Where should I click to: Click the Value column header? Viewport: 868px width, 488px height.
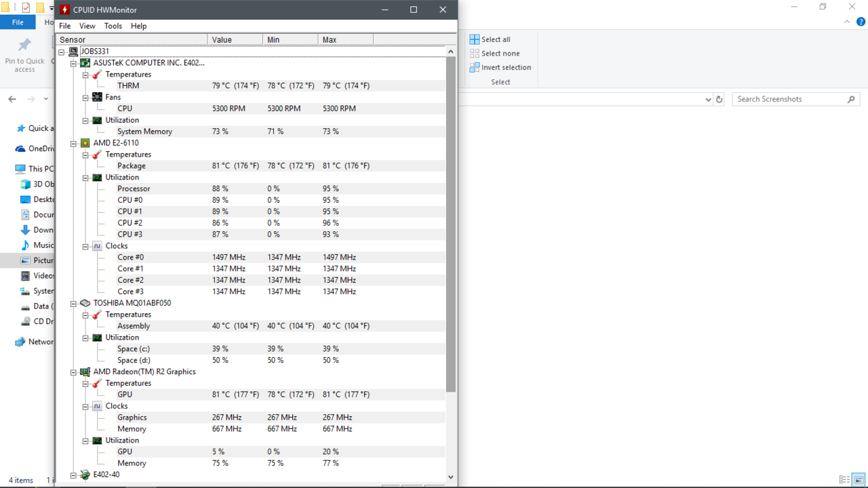[235, 40]
